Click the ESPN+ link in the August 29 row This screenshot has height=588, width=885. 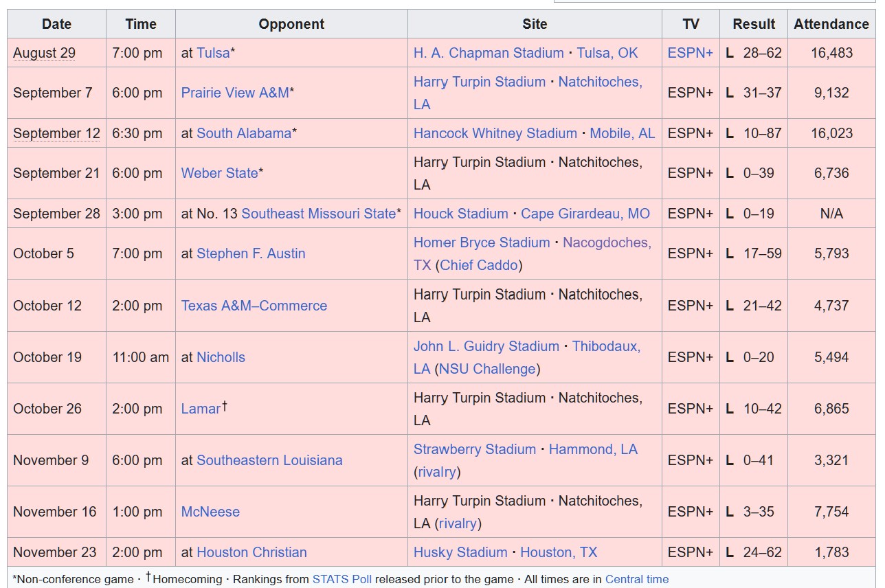(x=691, y=53)
